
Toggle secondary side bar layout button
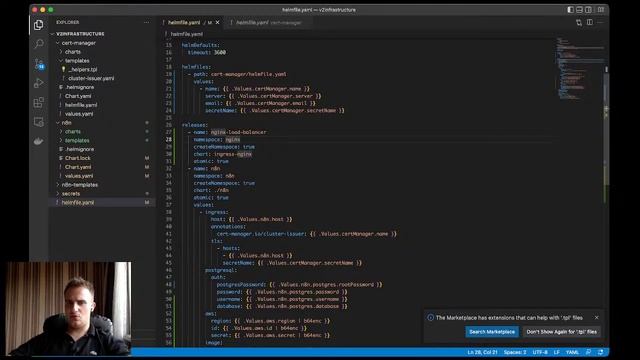tap(588, 9)
